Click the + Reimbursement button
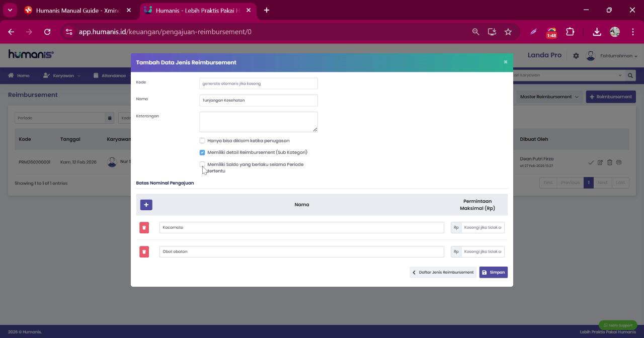Screen dimensions: 644x338 coord(611,97)
